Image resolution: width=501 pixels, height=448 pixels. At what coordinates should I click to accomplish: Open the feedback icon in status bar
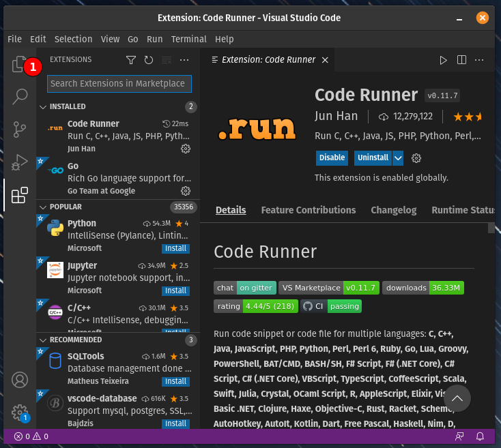[x=459, y=436]
